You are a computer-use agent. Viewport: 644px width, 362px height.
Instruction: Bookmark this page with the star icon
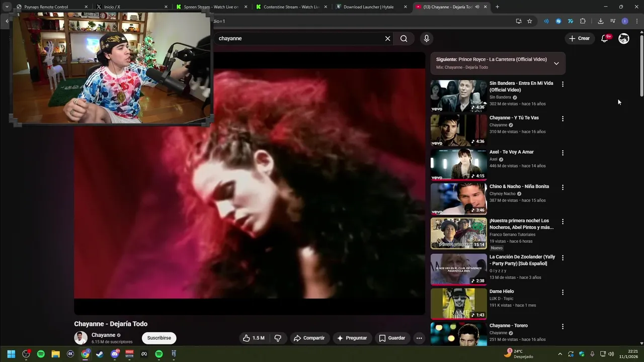click(529, 21)
